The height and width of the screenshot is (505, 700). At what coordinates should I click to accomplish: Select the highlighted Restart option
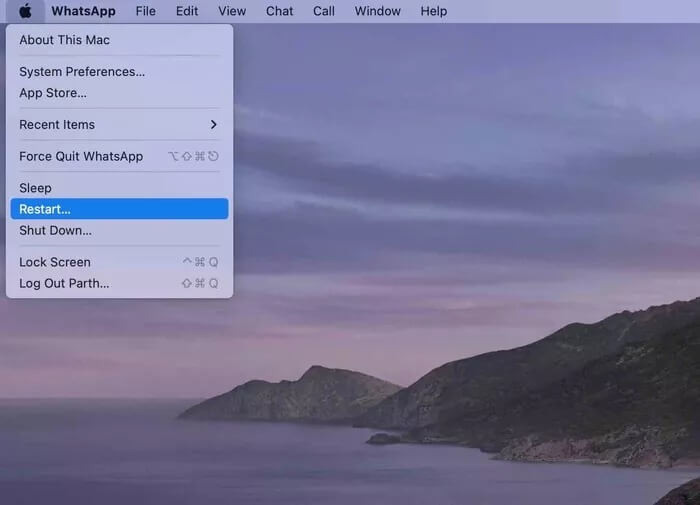click(119, 209)
